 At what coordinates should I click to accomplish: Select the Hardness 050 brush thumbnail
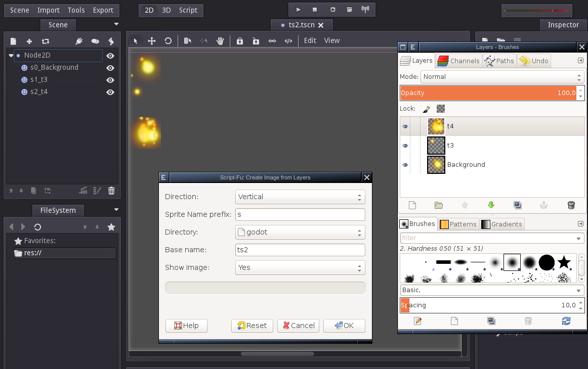coord(512,262)
